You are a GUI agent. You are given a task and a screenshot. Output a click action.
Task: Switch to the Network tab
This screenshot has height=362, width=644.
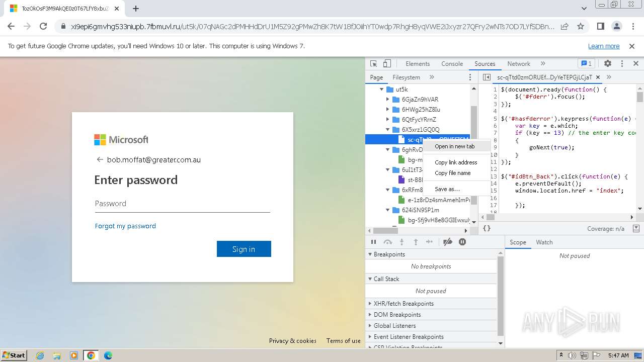tap(519, 64)
